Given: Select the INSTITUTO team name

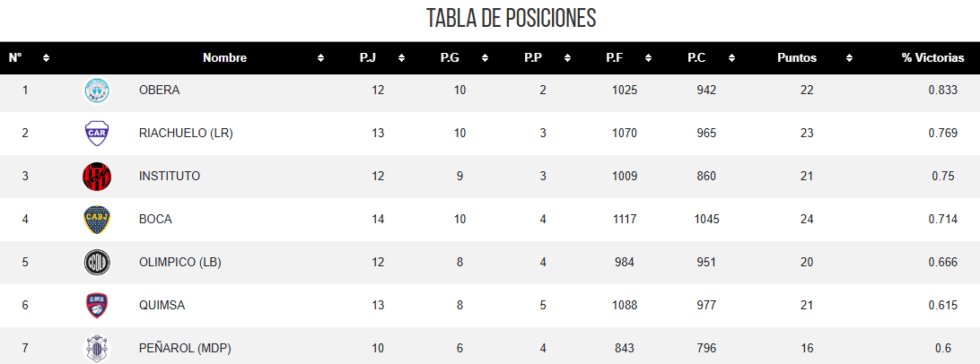Looking at the screenshot, I should tap(169, 177).
